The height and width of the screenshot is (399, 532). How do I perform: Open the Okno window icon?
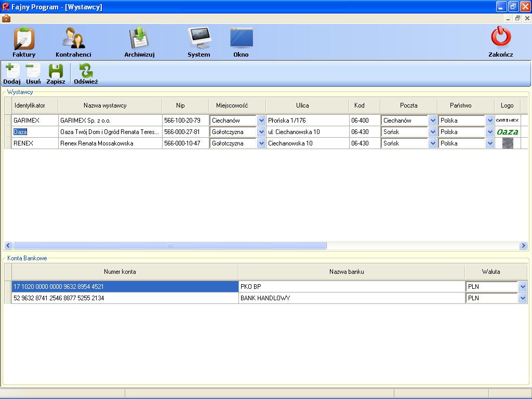pyautogui.click(x=241, y=42)
